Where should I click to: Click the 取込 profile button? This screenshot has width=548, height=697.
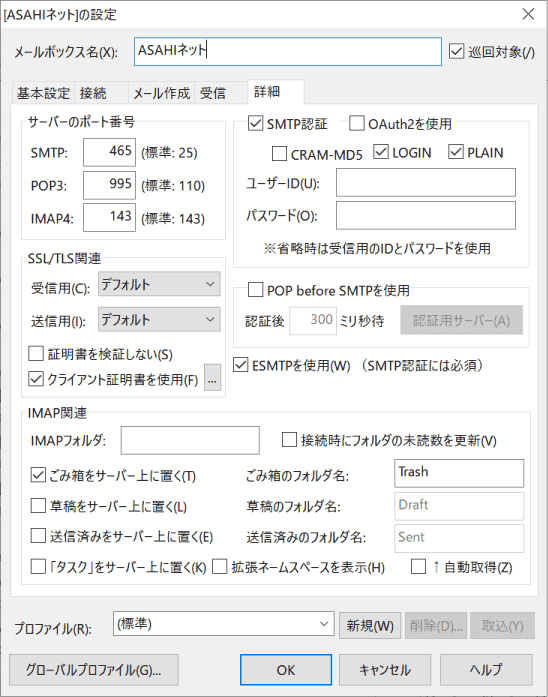pyautogui.click(x=502, y=625)
